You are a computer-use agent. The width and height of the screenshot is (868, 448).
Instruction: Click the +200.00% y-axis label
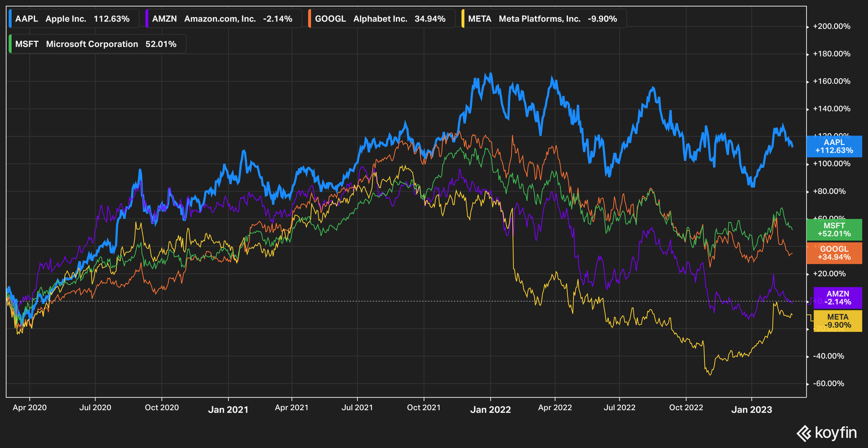click(832, 26)
